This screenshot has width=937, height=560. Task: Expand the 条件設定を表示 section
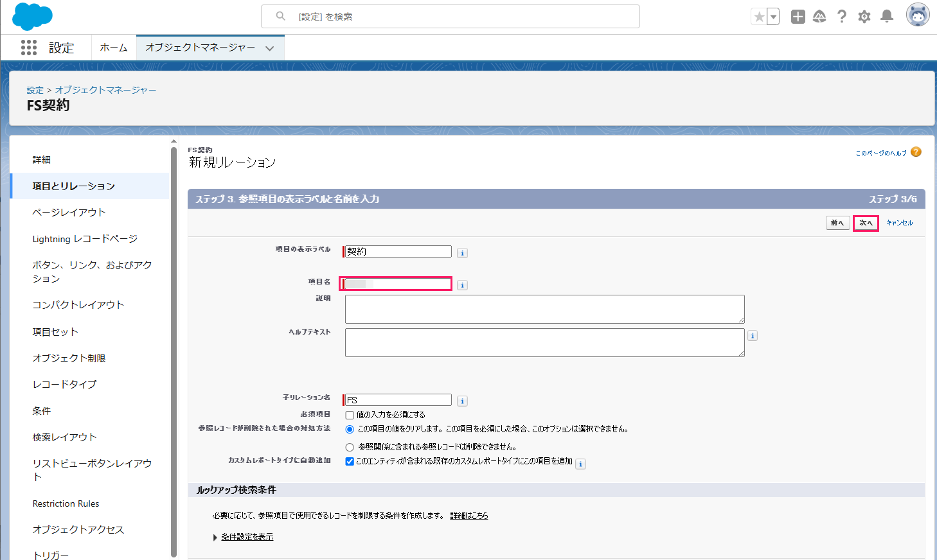(x=247, y=537)
